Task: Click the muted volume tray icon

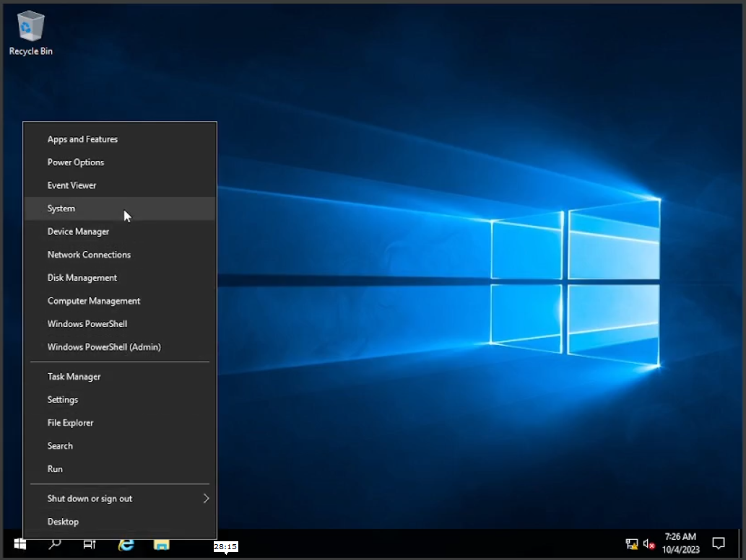Action: 649,544
